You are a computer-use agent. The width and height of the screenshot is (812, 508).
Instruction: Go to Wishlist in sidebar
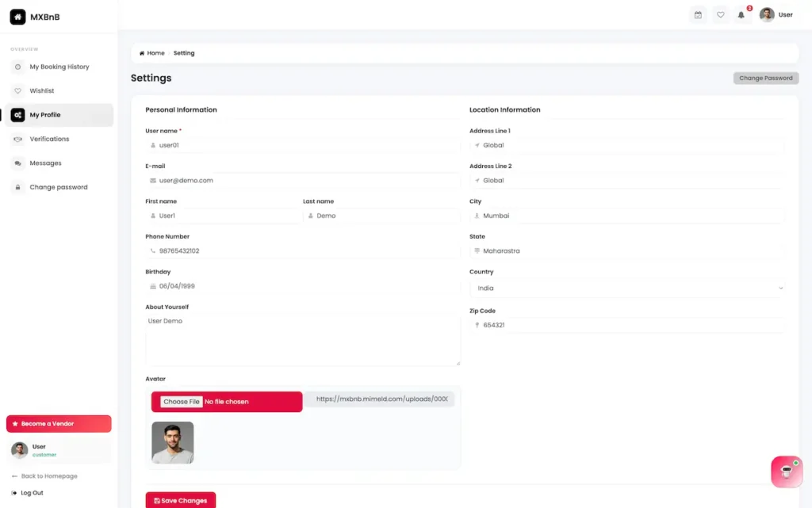click(x=59, y=90)
